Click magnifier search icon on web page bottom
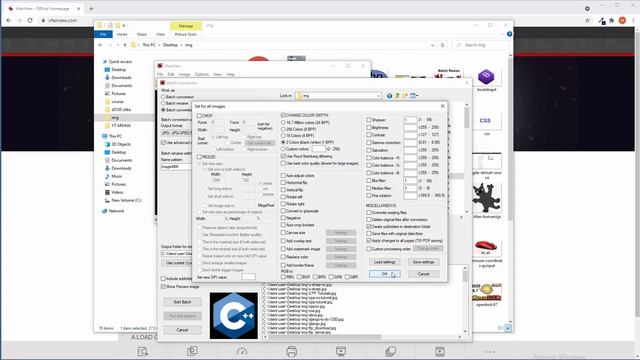Image resolution: width=640 pixels, height=360 pixels. [143, 351]
